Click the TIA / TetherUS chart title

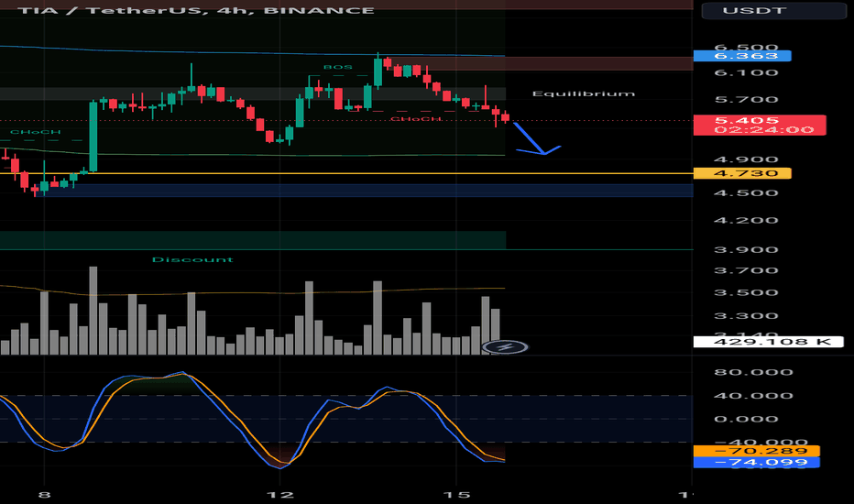pyautogui.click(x=197, y=10)
